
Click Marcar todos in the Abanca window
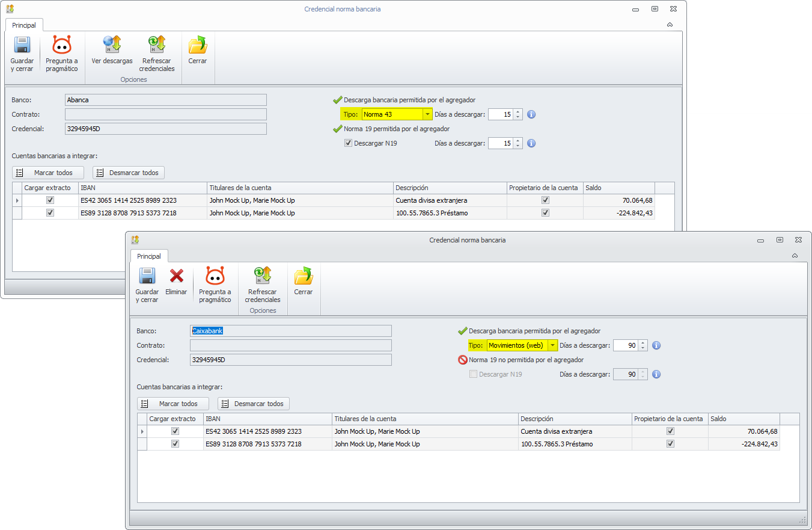click(48, 173)
